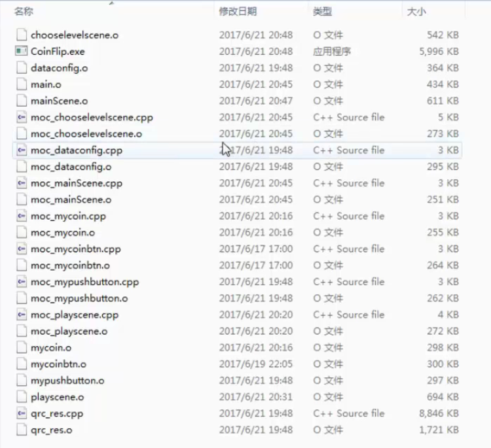Click the moc_chooselevelscene.o file icon
491x448 pixels.
[22, 133]
